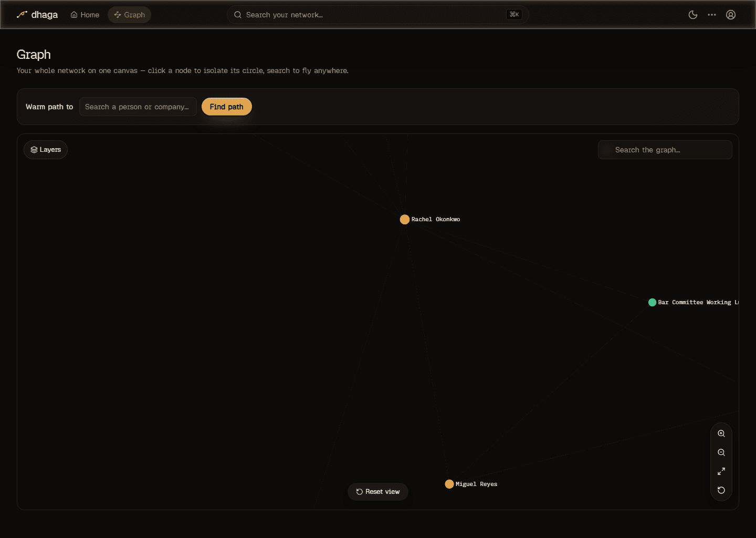The image size is (756, 538).
Task: Open the Home page
Action: (85, 15)
